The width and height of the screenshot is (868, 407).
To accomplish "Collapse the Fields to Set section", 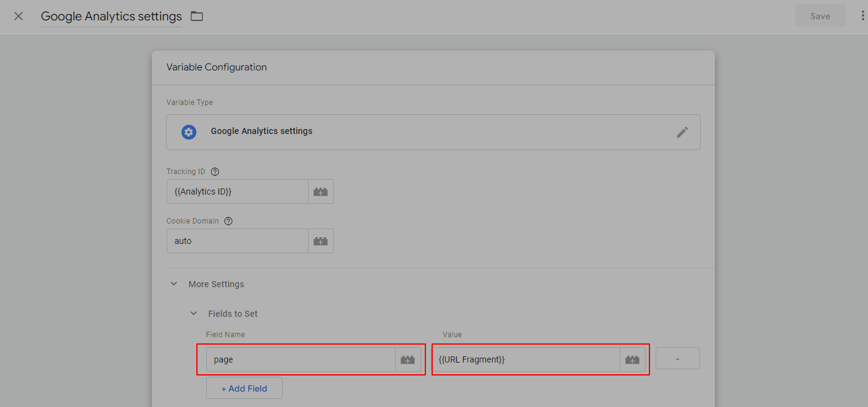I will [194, 314].
